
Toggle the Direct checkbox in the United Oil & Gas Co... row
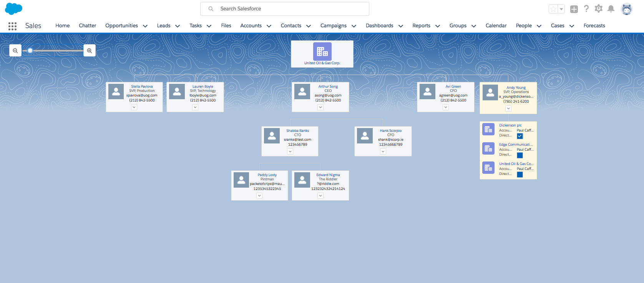(520, 175)
